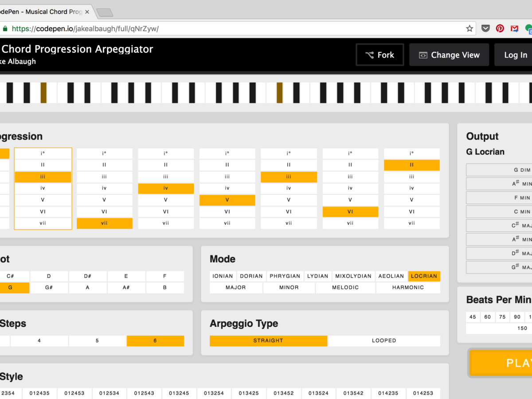Viewport: 532px width, 399px height.
Task: Click the Log In button
Action: [516, 55]
